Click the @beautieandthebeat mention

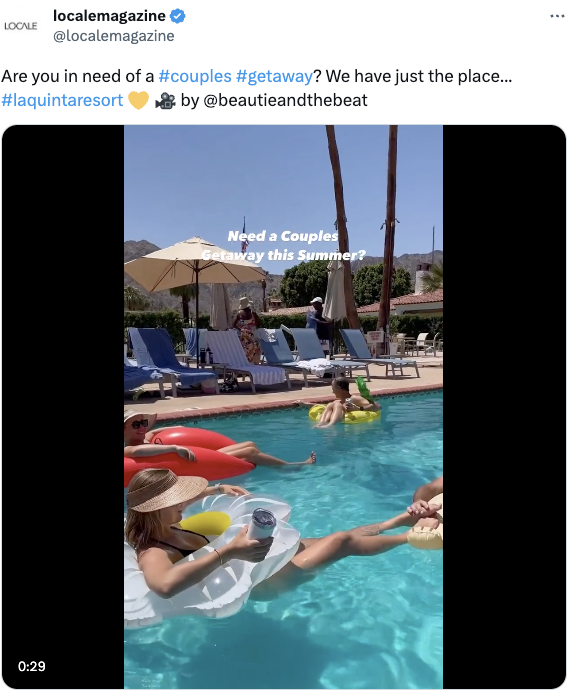click(x=285, y=100)
